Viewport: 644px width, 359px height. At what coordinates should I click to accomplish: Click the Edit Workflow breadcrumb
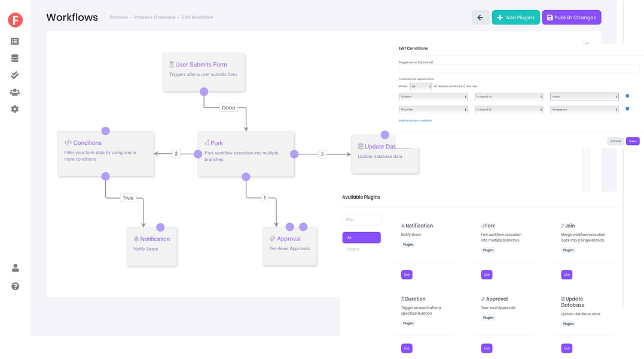coord(197,17)
